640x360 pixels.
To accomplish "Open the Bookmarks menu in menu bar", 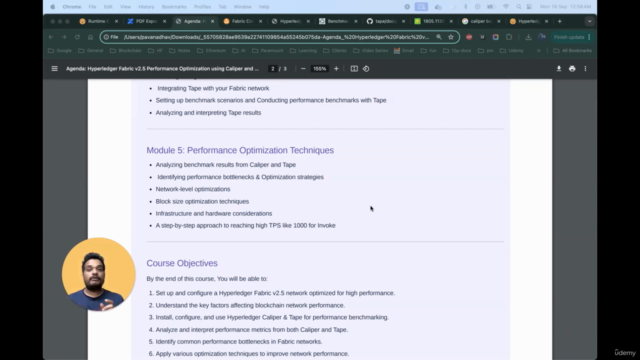I will point(174,7).
